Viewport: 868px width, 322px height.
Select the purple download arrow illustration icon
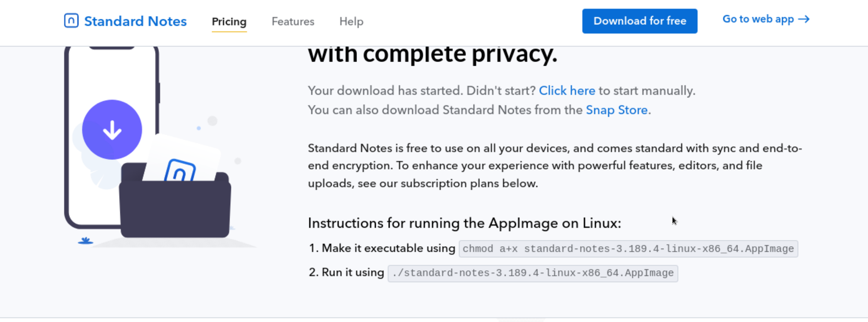point(112,130)
